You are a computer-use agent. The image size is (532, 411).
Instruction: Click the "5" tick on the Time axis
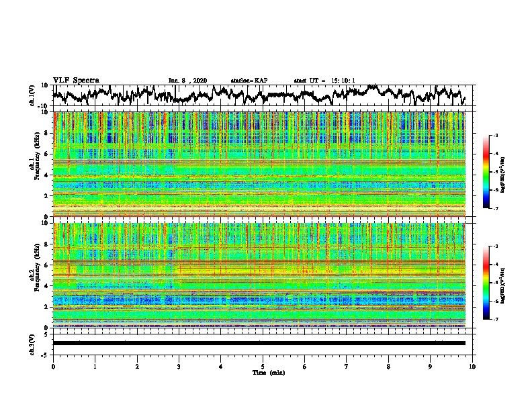pyautogui.click(x=263, y=367)
